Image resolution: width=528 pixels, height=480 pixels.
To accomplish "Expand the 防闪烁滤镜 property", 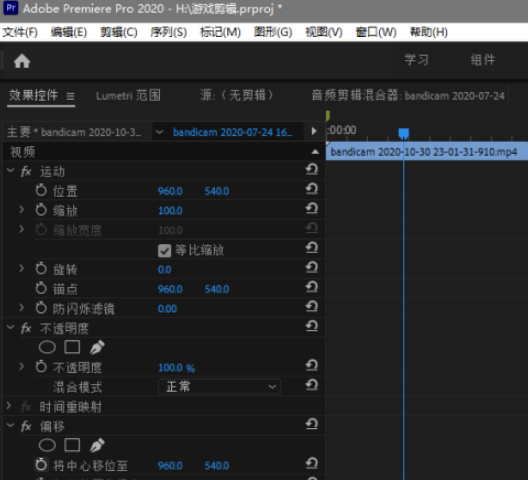I will pos(22,308).
